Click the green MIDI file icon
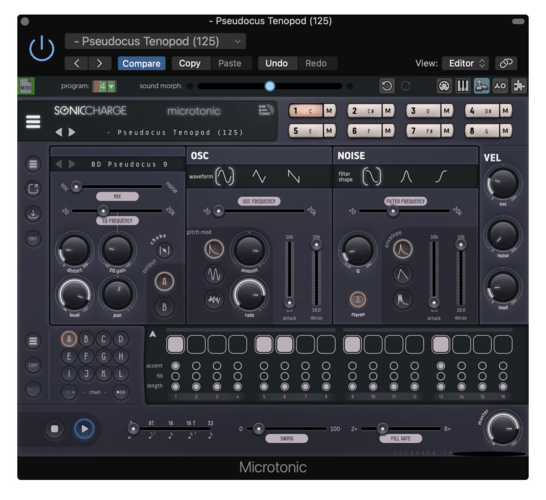This screenshot has width=546, height=500. [26, 86]
